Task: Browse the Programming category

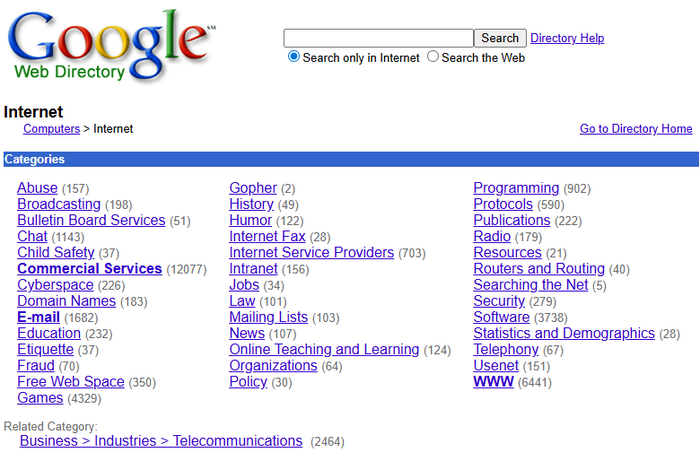Action: (516, 188)
